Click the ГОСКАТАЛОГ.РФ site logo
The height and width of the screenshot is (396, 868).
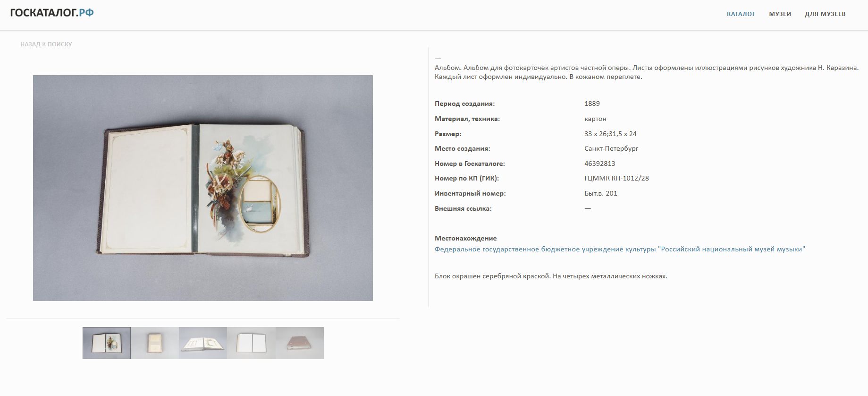tap(52, 13)
